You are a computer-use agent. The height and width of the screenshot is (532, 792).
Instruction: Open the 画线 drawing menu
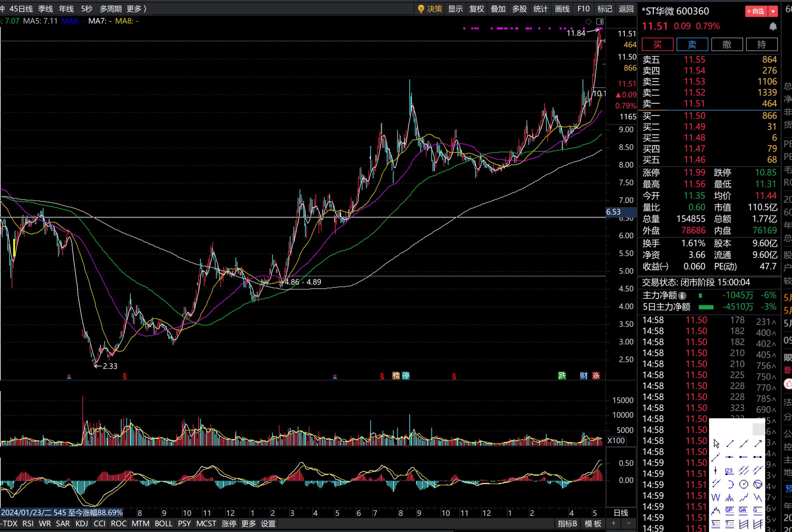(562, 9)
